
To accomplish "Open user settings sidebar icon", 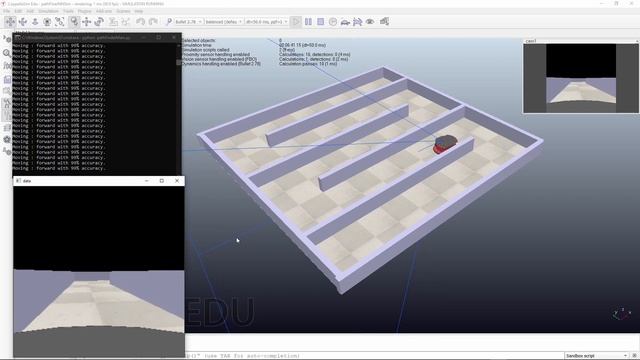I will pyautogui.click(x=7, y=151).
